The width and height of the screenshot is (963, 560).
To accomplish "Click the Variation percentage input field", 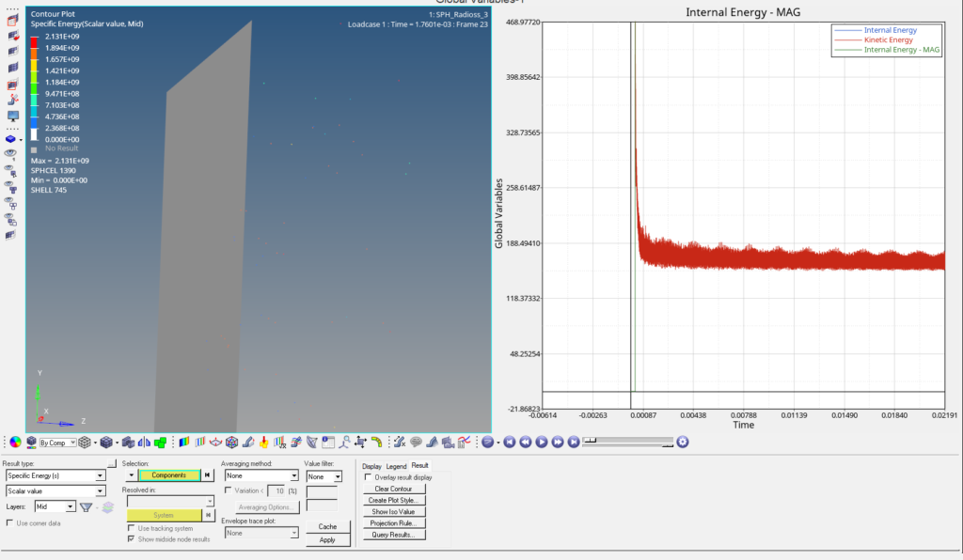I will coord(277,490).
